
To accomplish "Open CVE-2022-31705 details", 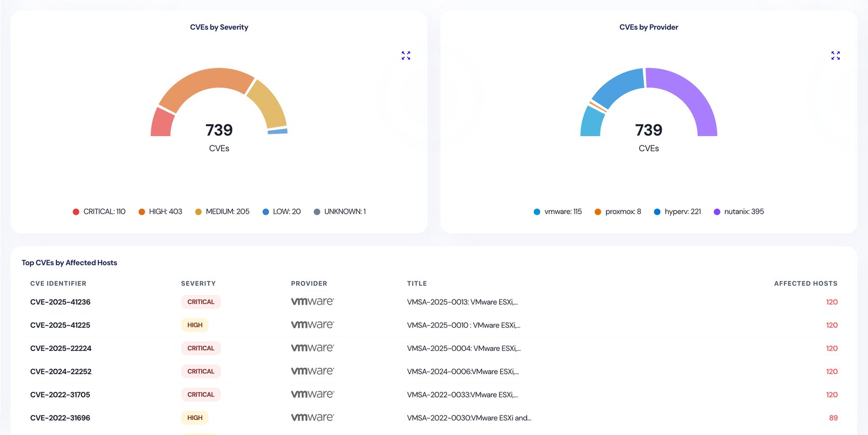I will (x=60, y=395).
